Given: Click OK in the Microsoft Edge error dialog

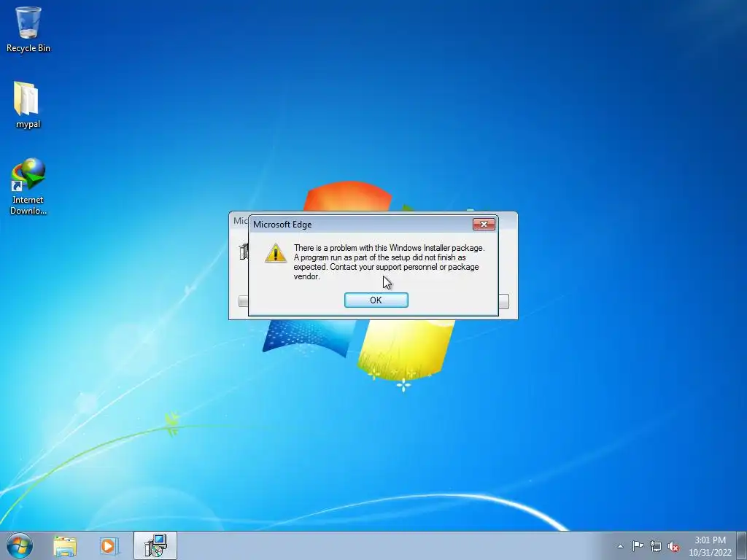Looking at the screenshot, I should click(x=376, y=300).
